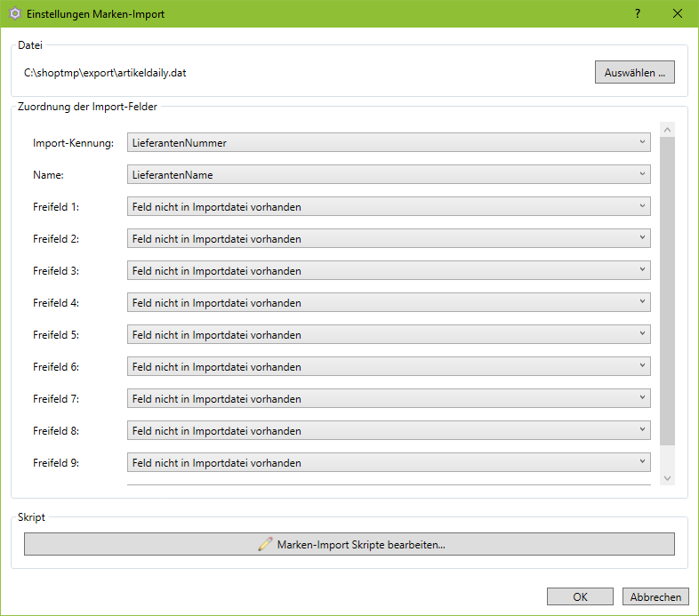Confirm settings with the OK button
This screenshot has height=616, width=699.
580,597
